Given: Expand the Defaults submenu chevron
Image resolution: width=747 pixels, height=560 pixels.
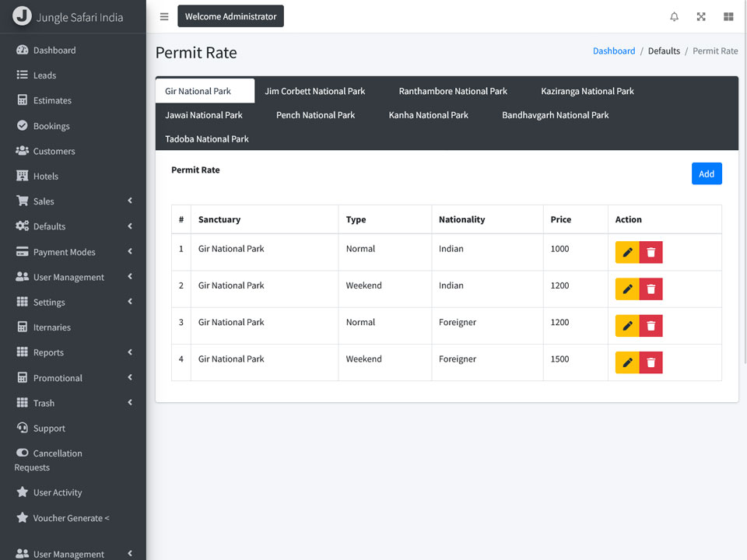Looking at the screenshot, I should tap(130, 226).
